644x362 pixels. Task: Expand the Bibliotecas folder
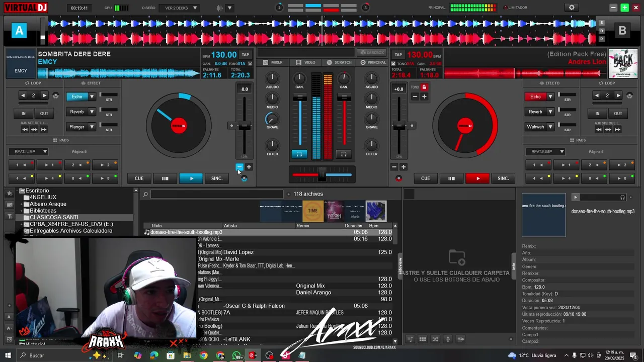[22, 211]
